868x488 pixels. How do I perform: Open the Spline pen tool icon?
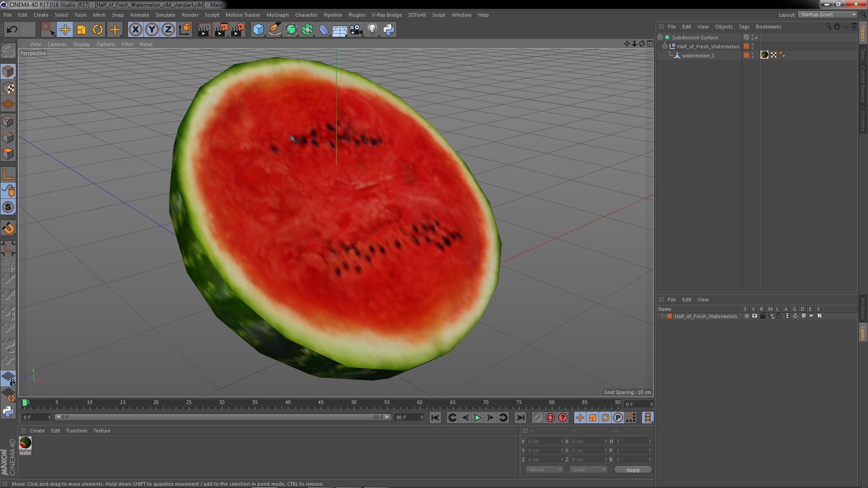pos(274,30)
